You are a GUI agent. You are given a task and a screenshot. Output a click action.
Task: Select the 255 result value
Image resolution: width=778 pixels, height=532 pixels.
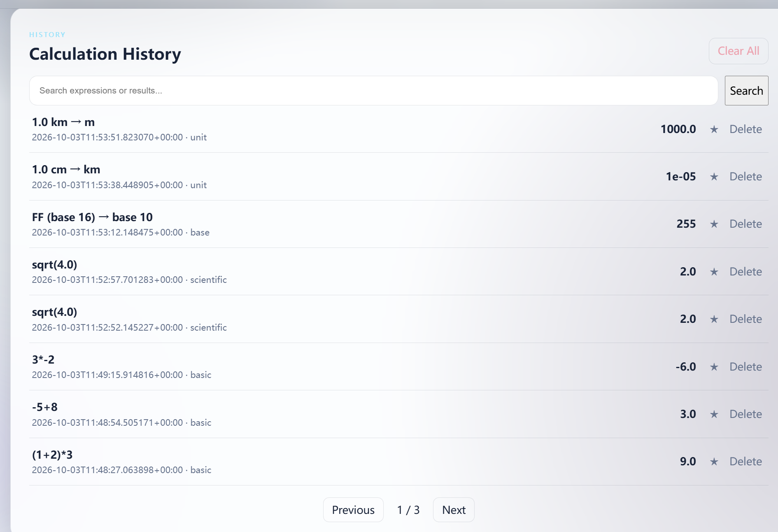686,224
